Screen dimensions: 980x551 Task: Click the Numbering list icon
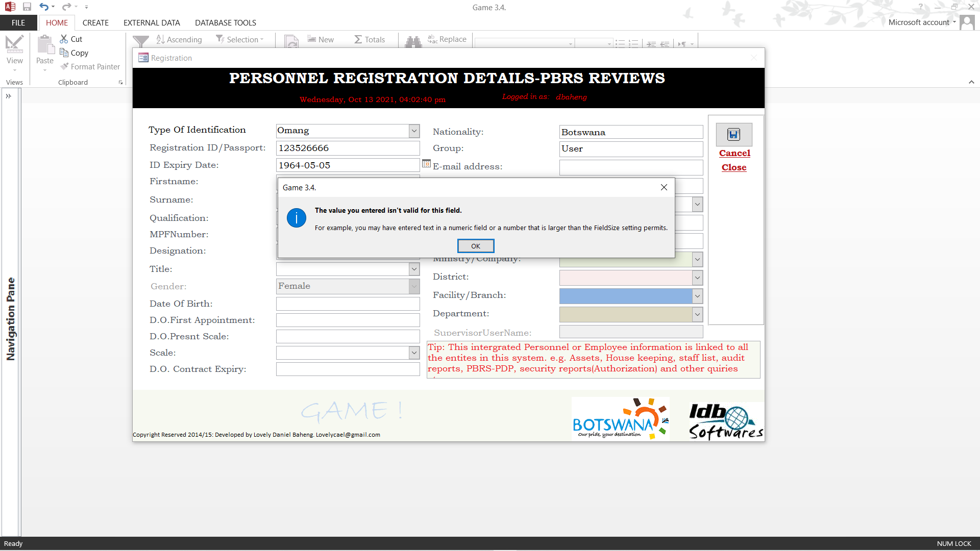pos(633,44)
